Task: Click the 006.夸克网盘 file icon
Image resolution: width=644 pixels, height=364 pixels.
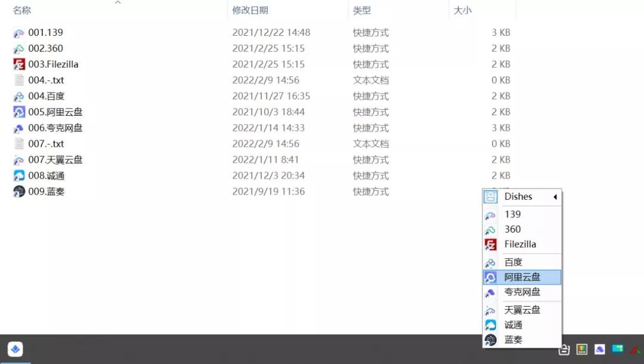Action: (19, 128)
